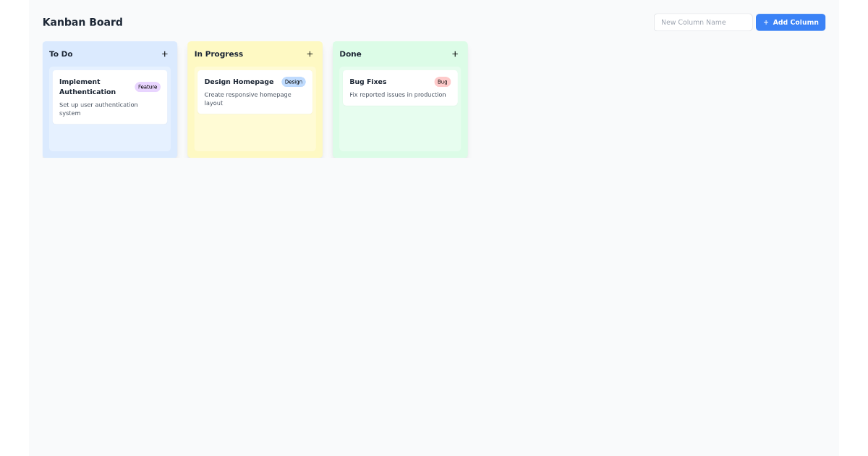868x456 pixels.
Task: Select the Design tag on Design Homepage card
Action: click(x=294, y=81)
